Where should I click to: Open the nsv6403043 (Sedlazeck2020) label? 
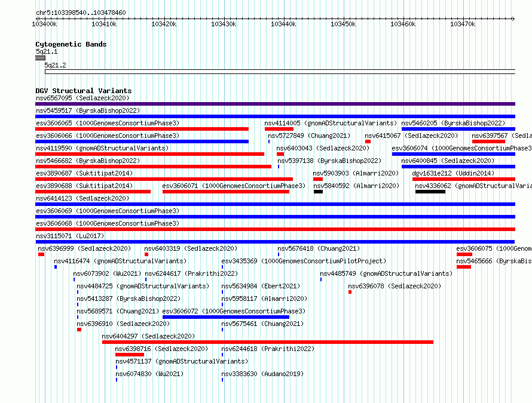pyautogui.click(x=323, y=148)
